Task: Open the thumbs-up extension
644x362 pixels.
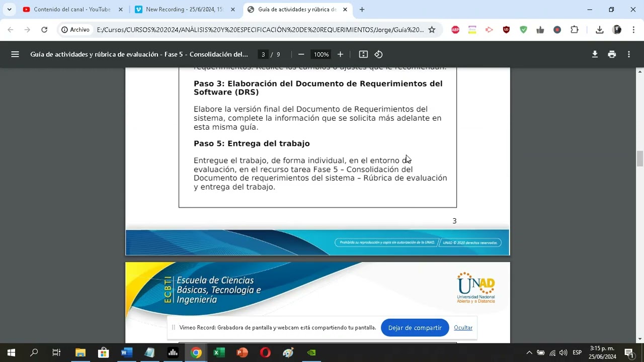Action: pyautogui.click(x=540, y=30)
